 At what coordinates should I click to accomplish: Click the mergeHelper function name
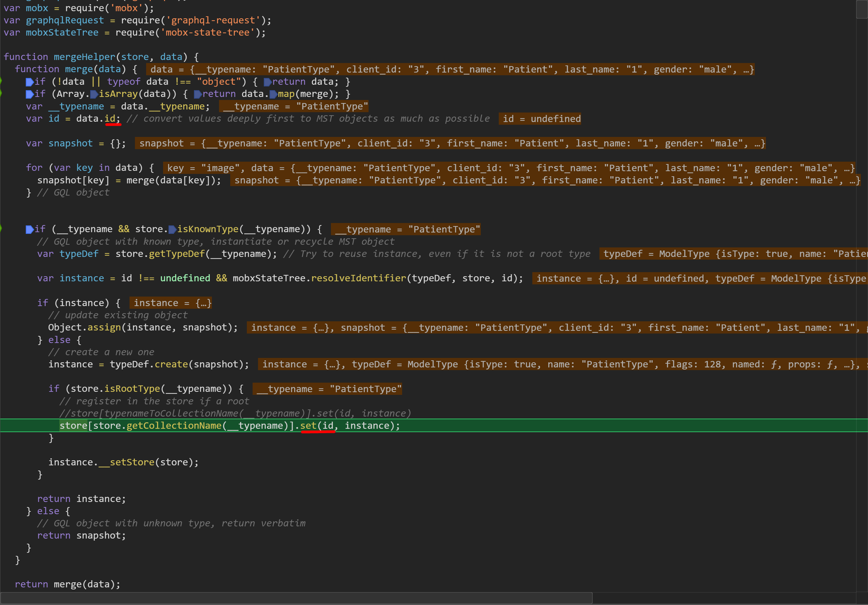(x=84, y=57)
